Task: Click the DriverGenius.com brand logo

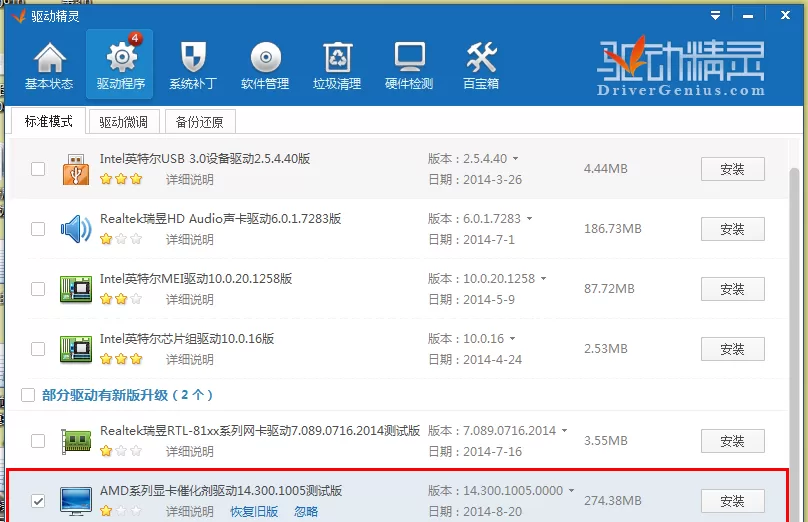Action: 681,66
